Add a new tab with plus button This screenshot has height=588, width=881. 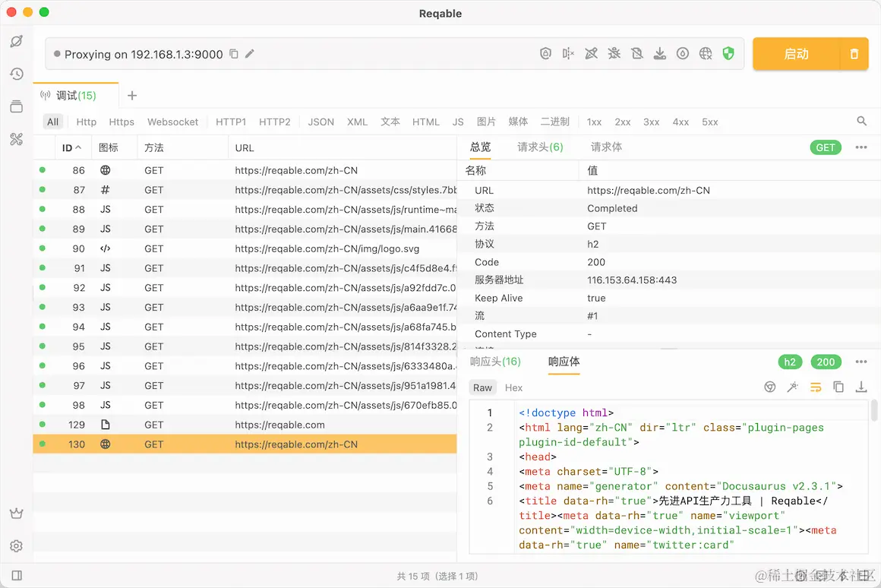(x=132, y=96)
